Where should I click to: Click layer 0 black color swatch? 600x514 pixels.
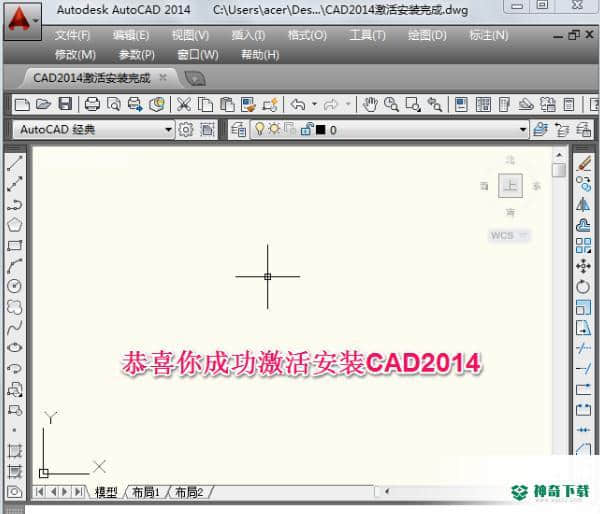point(321,130)
